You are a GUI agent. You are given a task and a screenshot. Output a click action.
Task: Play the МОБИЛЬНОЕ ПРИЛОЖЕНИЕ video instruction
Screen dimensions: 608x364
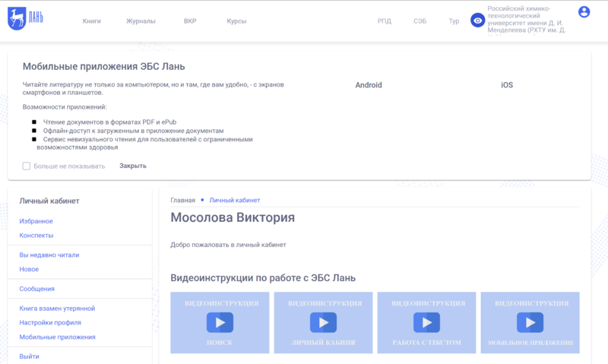point(530,322)
